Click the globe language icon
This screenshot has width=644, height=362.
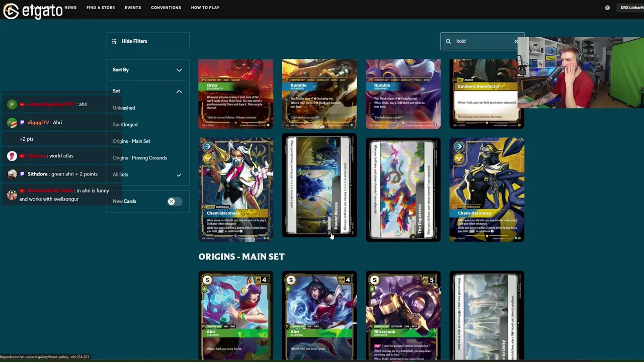click(607, 8)
